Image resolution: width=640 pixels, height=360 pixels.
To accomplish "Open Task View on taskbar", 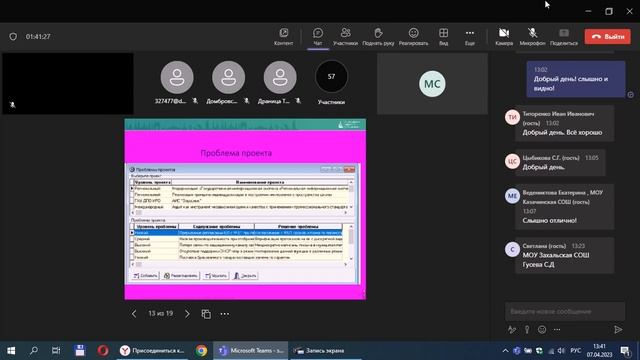I will pos(56,351).
